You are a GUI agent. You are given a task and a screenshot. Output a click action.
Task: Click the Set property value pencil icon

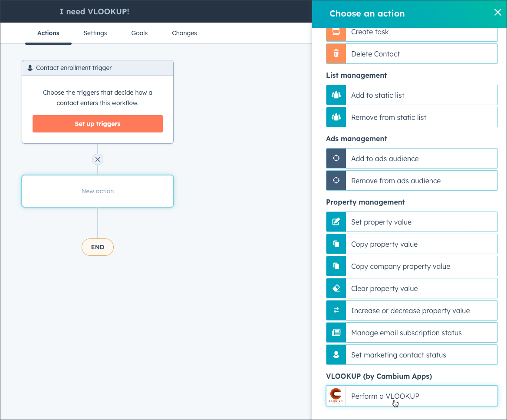coord(336,222)
